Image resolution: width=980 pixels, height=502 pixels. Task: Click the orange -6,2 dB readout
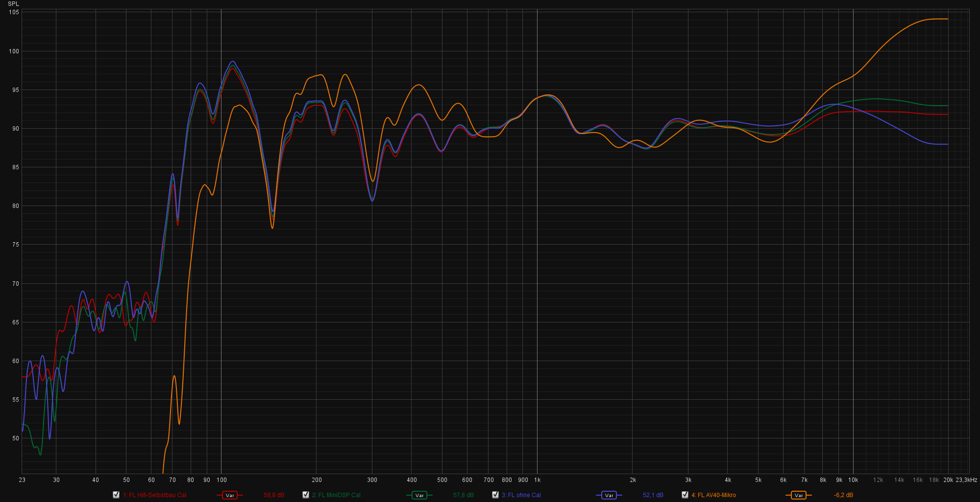click(x=843, y=495)
